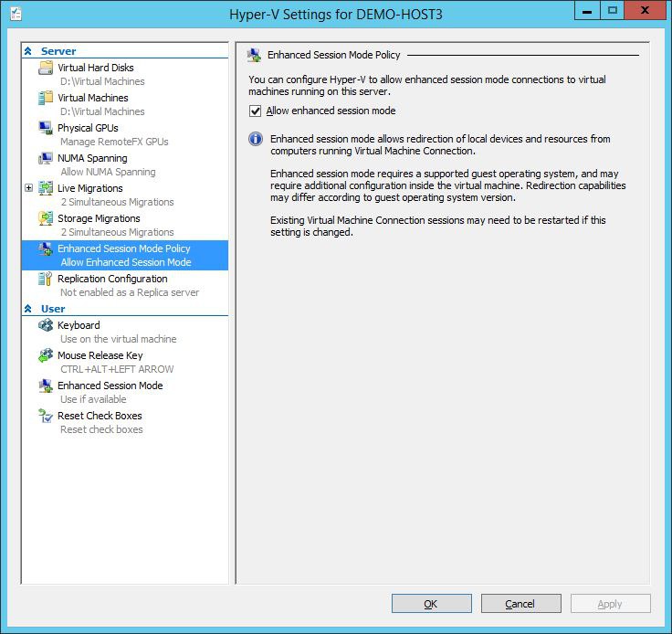The height and width of the screenshot is (634, 672).
Task: Select Keyboard user setting
Action: click(x=79, y=325)
